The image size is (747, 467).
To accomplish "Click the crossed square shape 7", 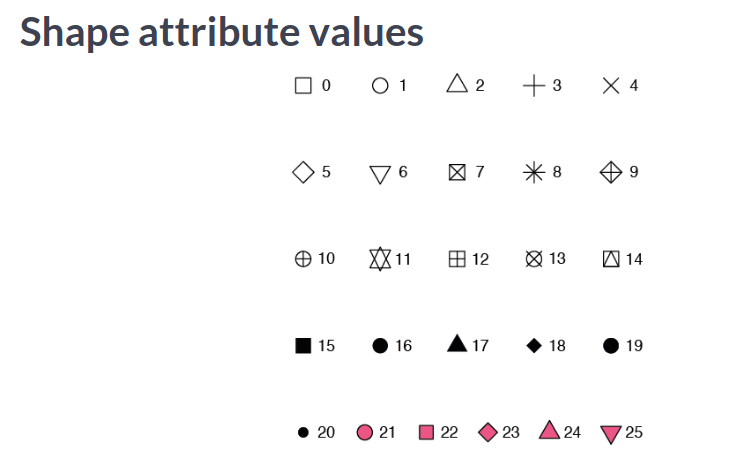I will click(x=457, y=173).
